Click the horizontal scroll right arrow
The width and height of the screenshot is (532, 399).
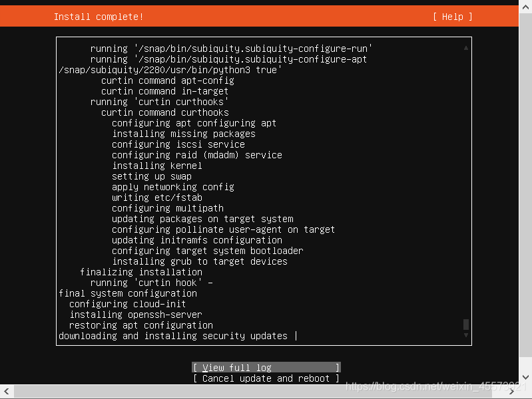[x=511, y=392]
